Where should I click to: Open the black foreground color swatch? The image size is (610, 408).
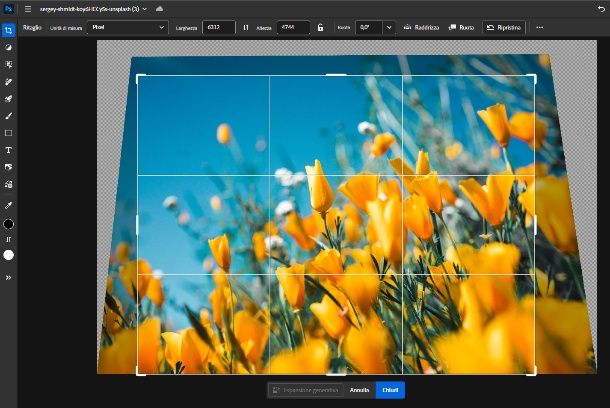tap(9, 224)
